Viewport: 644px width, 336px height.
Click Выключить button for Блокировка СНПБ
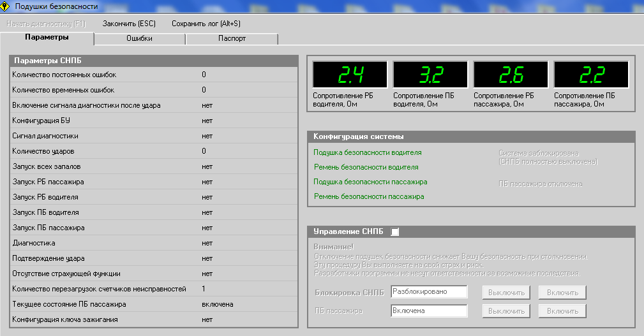(506, 293)
